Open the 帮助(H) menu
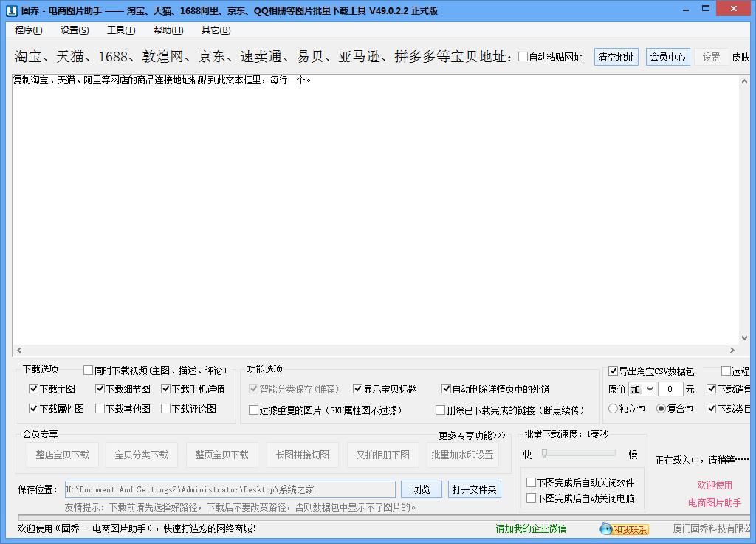This screenshot has height=544, width=756. click(x=168, y=30)
